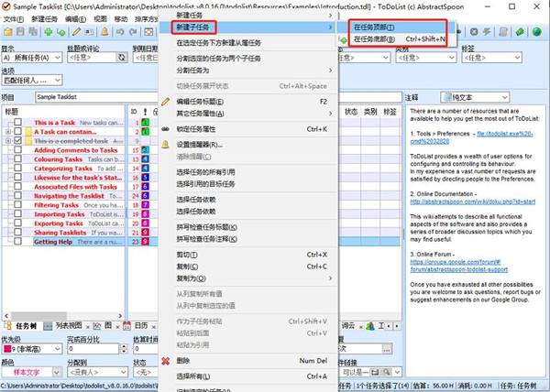Select 新建子任务 in the context menu

coord(248,27)
